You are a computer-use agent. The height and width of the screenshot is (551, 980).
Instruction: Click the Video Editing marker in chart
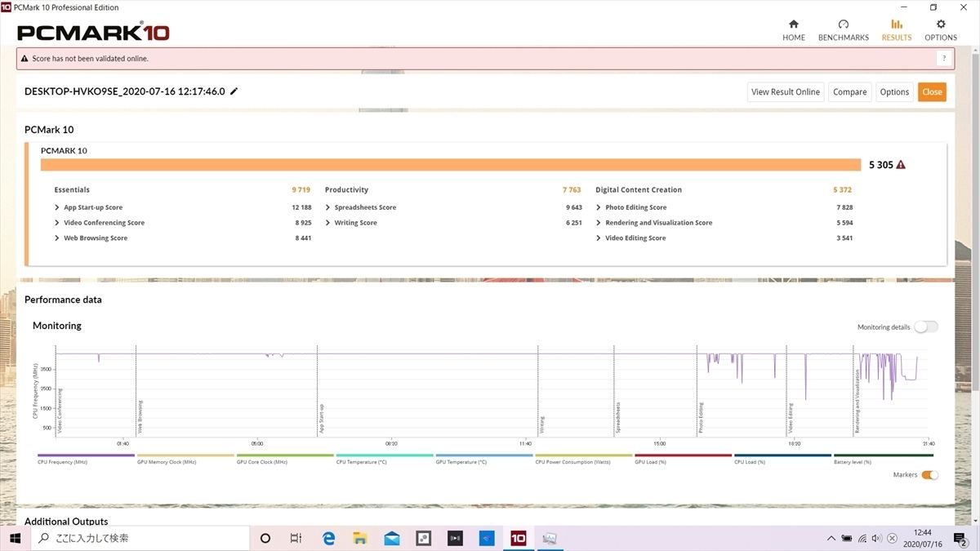(x=791, y=417)
